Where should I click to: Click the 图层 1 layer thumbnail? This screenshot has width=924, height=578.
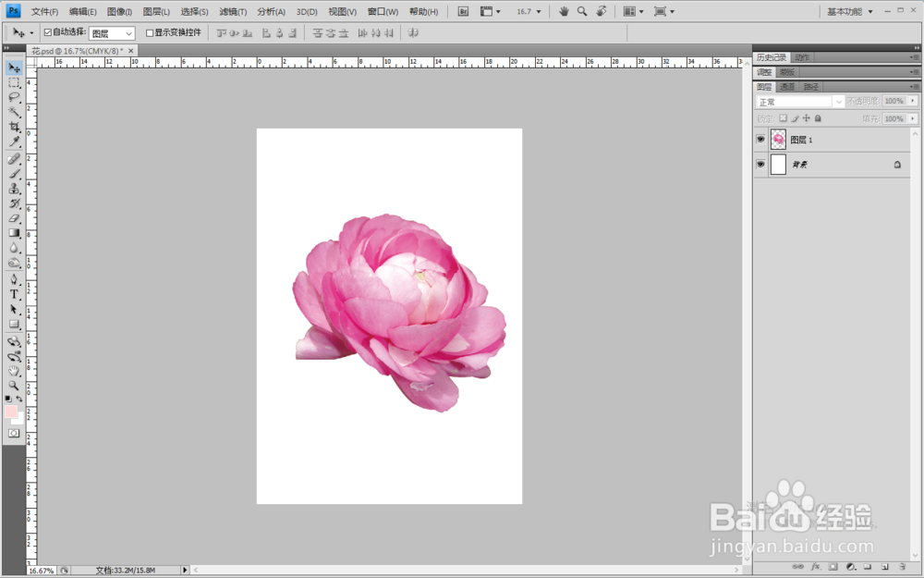coord(778,140)
